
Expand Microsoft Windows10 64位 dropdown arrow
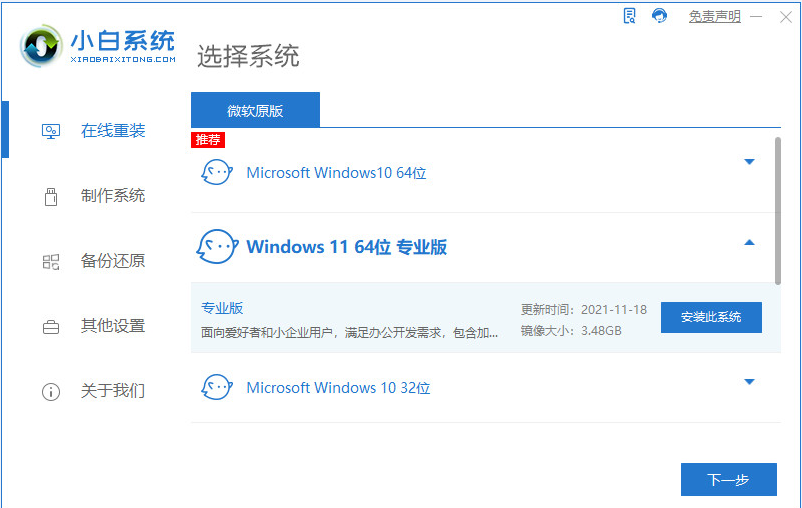tap(749, 162)
